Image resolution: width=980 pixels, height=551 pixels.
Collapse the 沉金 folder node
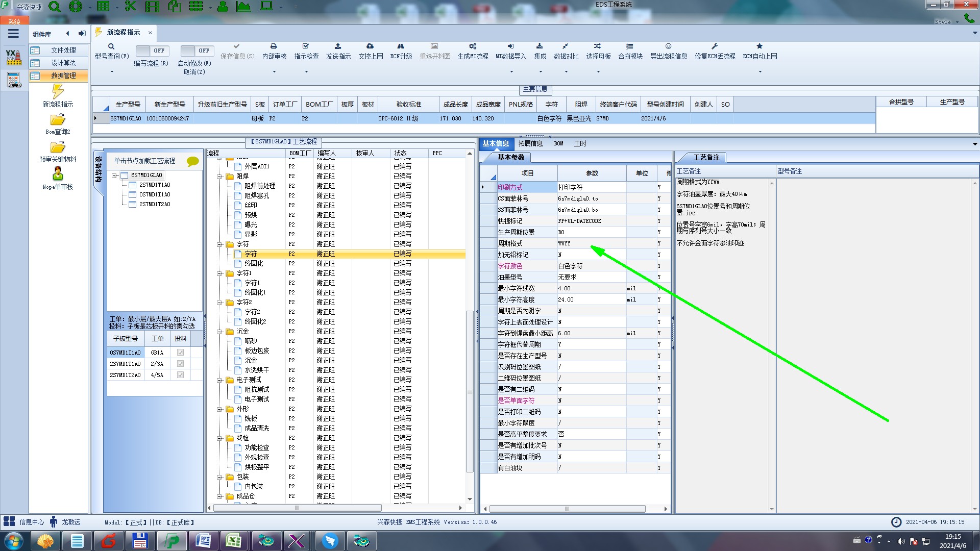coord(220,332)
